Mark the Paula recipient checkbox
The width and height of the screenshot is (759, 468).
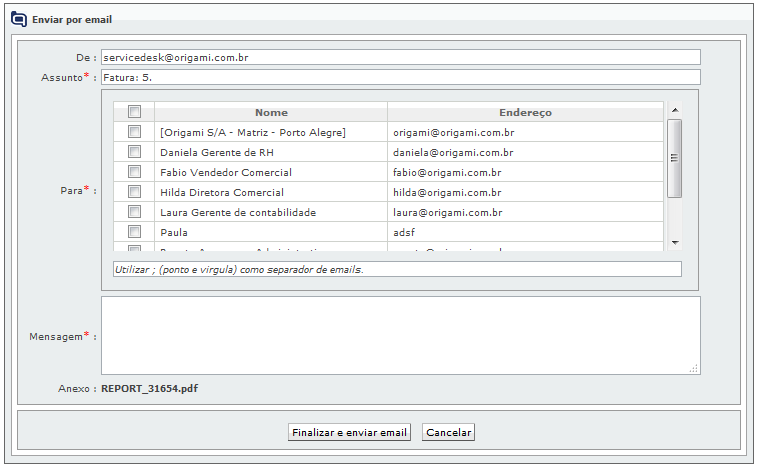point(134,232)
